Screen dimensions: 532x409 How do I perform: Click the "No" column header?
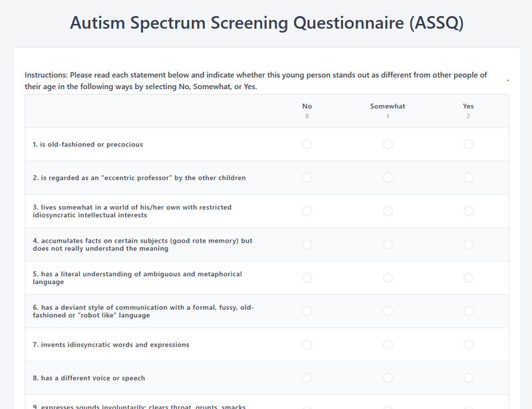307,106
